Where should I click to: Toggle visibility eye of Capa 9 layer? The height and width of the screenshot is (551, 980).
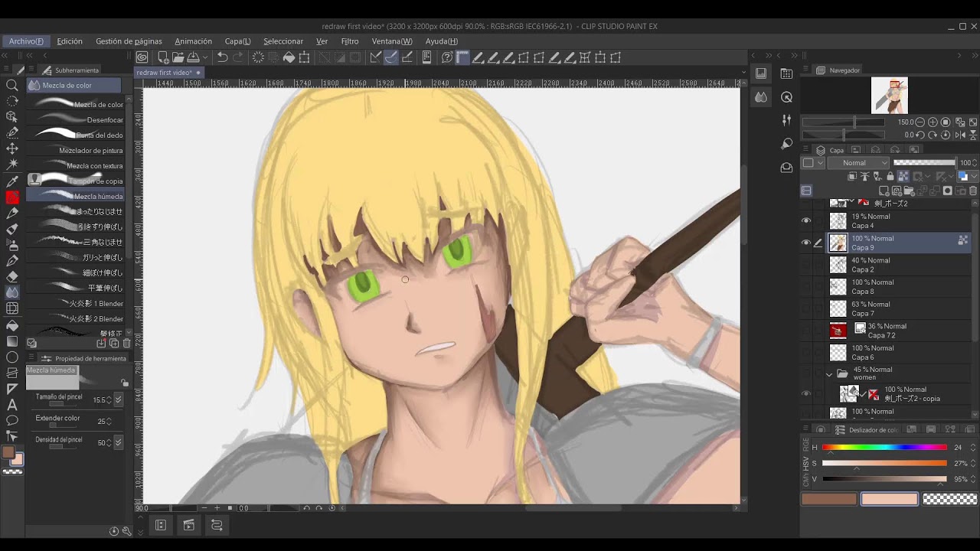click(x=806, y=243)
